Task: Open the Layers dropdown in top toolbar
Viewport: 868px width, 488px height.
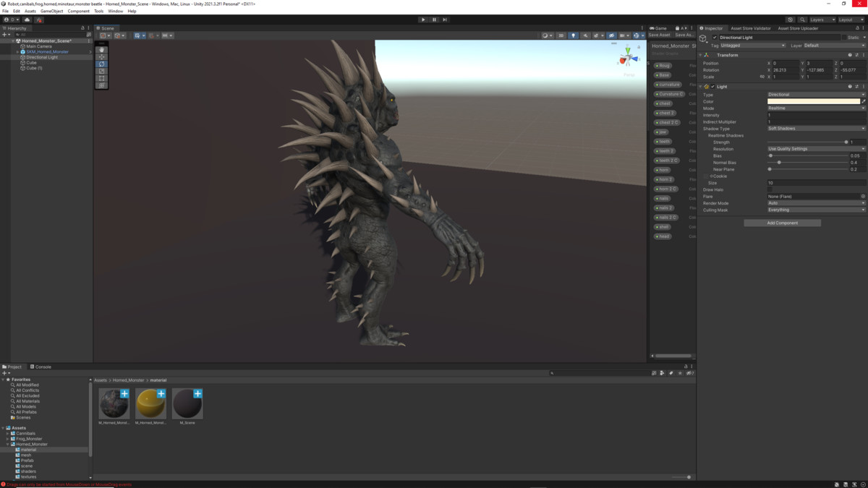Action: (x=822, y=20)
